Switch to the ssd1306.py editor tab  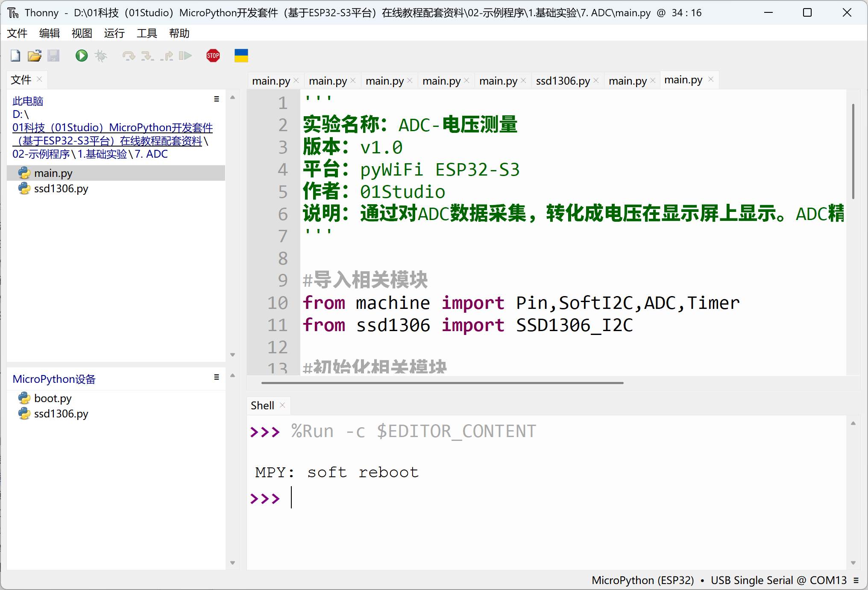pyautogui.click(x=563, y=81)
